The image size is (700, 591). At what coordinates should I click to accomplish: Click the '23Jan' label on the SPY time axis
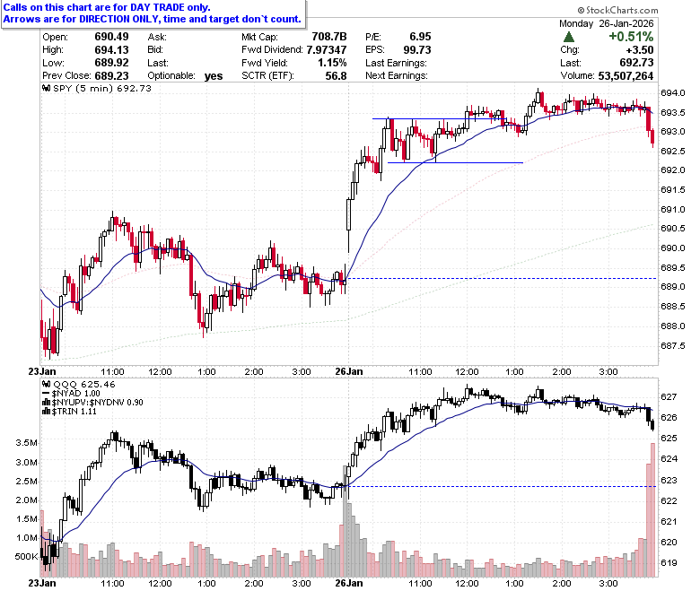click(42, 371)
